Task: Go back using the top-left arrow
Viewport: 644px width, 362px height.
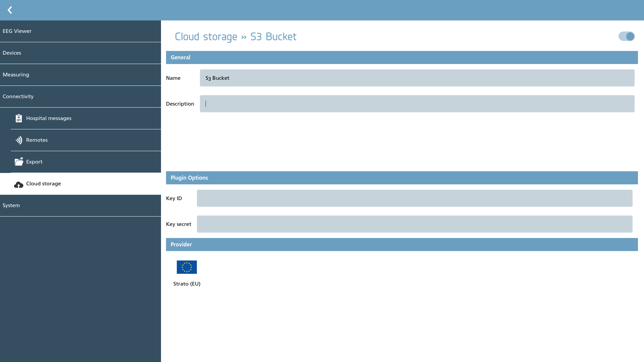Action: click(10, 10)
